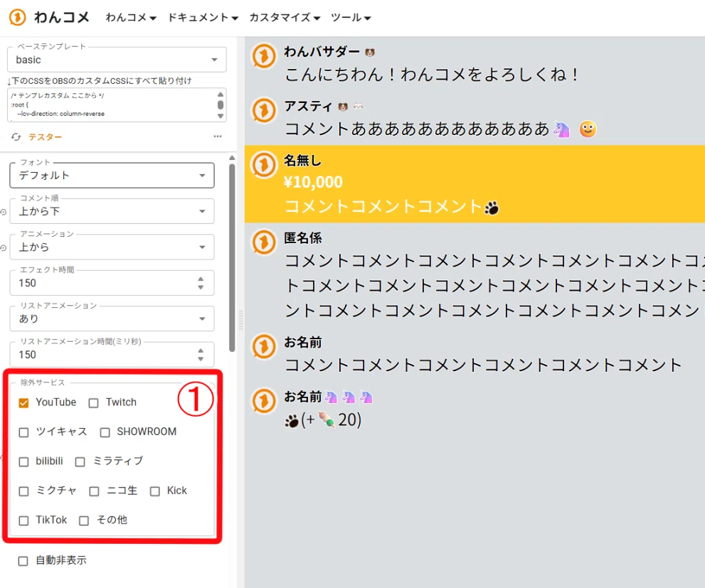
Task: Check the ミラティブ checkbox
Action: (80, 461)
